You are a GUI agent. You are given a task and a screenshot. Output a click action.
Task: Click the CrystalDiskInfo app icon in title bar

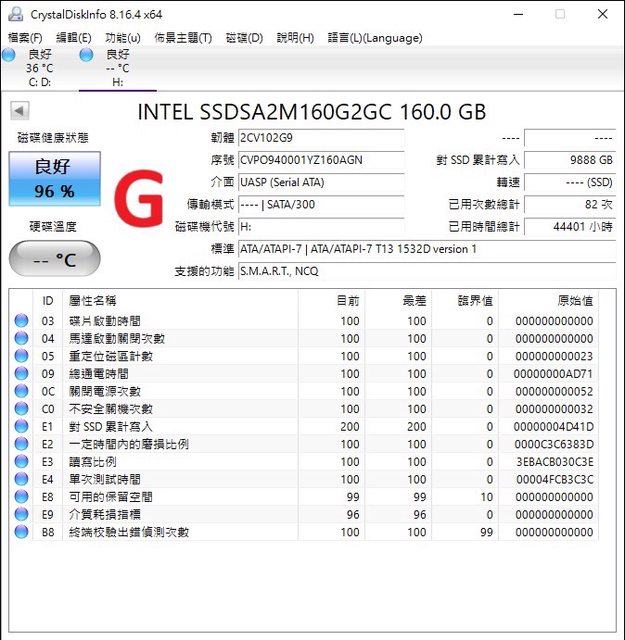click(14, 14)
